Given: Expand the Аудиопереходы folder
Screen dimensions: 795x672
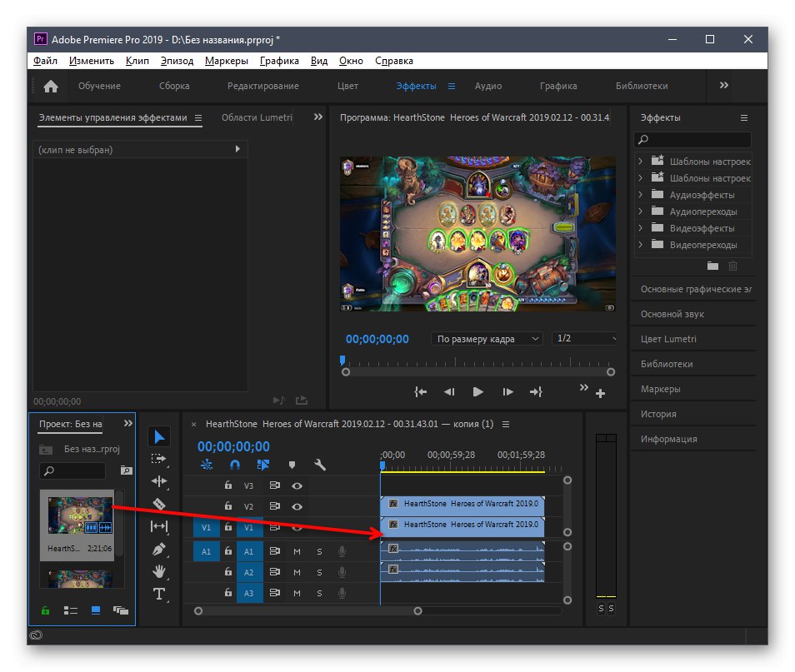Looking at the screenshot, I should 640,212.
